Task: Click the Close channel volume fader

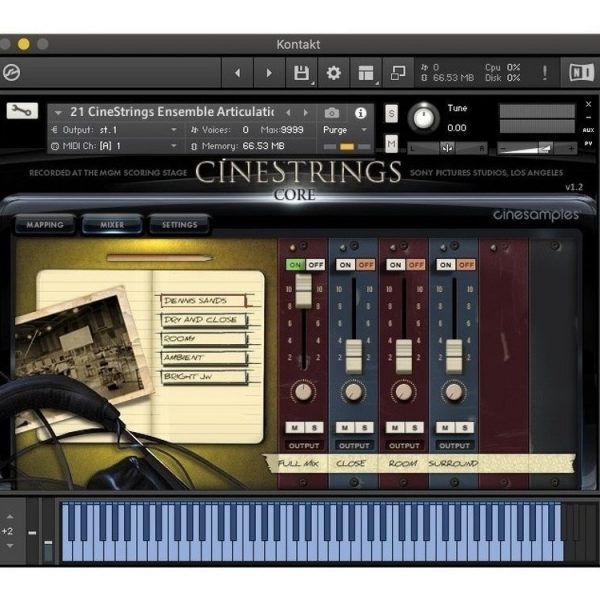Action: 354,356
